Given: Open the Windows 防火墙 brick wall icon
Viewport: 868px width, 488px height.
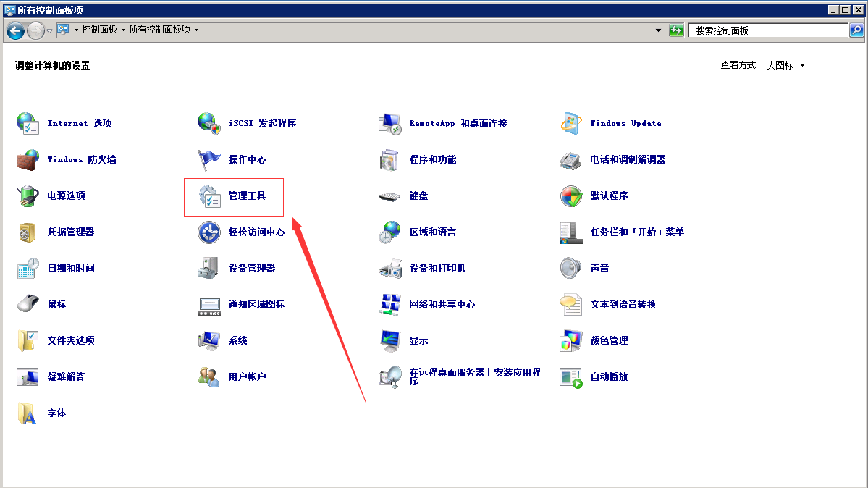Looking at the screenshot, I should pos(27,159).
